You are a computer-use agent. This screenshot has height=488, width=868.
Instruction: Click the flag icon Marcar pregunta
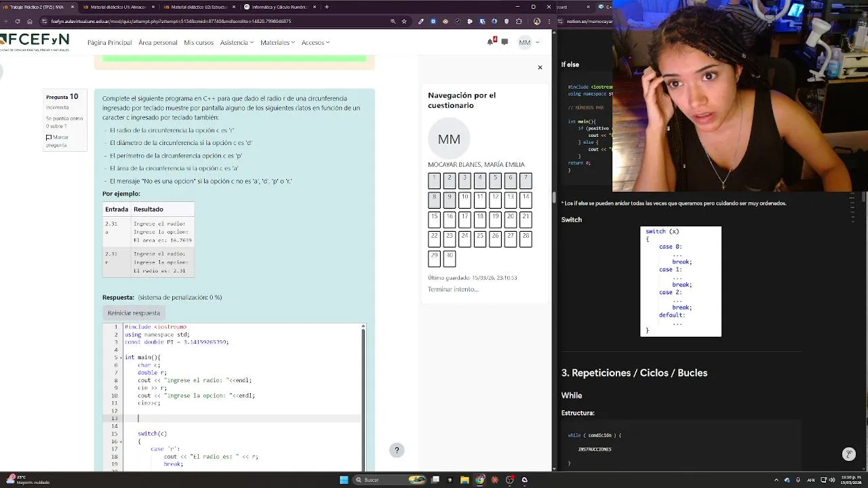pos(49,138)
